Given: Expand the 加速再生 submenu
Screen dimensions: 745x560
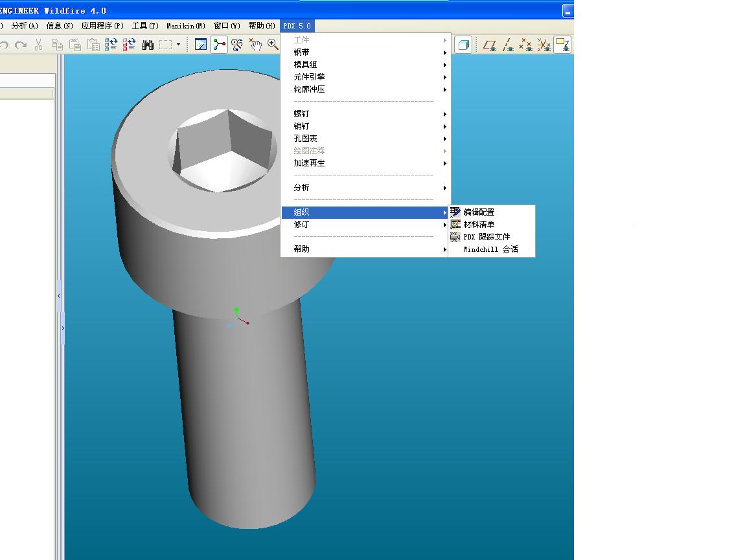Looking at the screenshot, I should pos(365,163).
